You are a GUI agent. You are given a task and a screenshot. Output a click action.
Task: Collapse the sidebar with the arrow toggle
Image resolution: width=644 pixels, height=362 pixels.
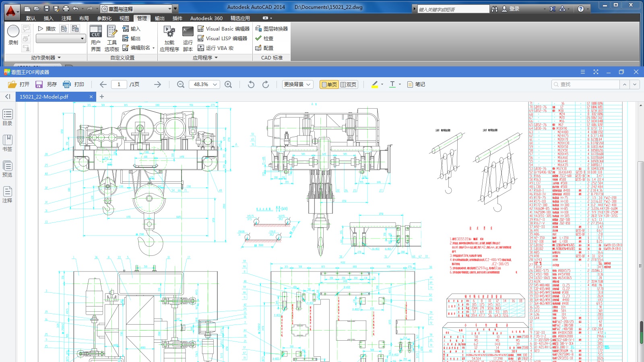pos(8,97)
